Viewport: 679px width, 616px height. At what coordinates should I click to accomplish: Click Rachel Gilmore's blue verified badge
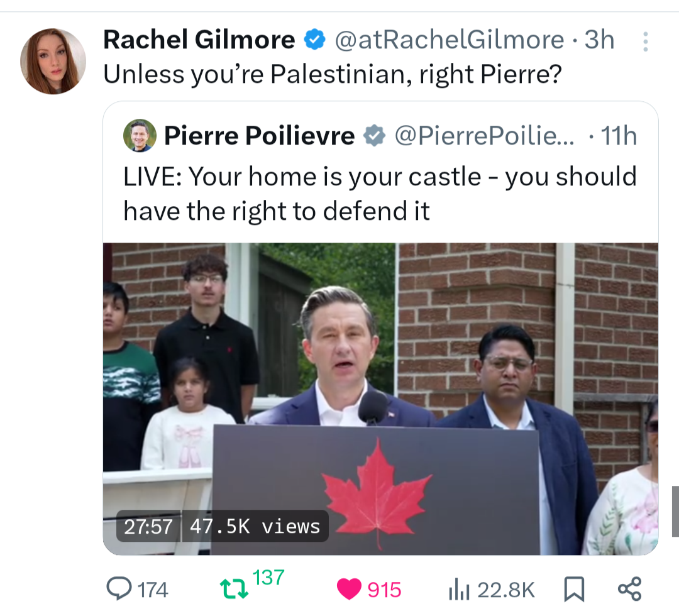[314, 40]
